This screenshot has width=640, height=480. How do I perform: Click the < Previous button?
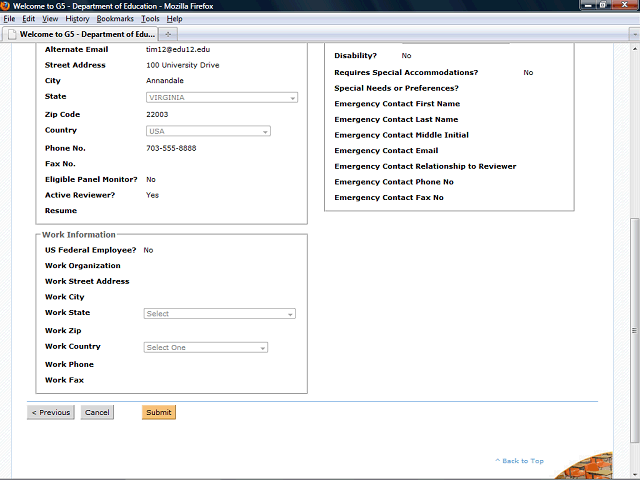coord(51,412)
